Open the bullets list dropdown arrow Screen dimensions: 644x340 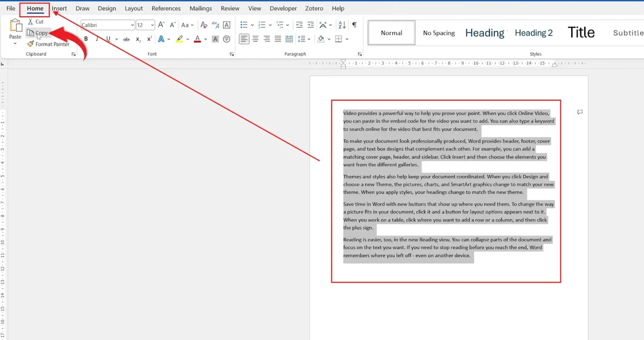pos(252,25)
